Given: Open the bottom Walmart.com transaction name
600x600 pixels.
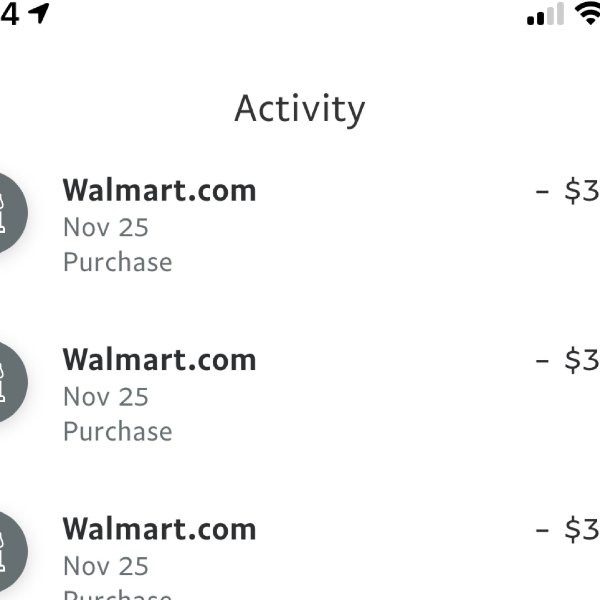Looking at the screenshot, I should [159, 529].
